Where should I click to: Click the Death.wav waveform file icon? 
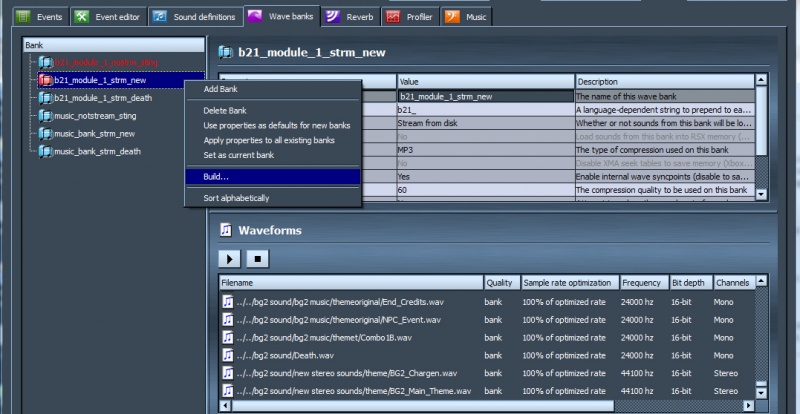(x=228, y=354)
